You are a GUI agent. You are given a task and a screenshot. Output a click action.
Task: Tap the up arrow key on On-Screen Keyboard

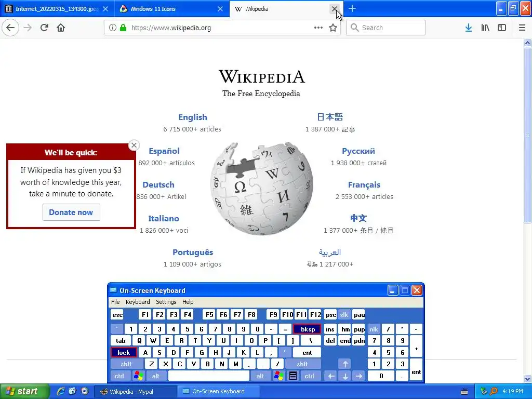click(x=345, y=364)
